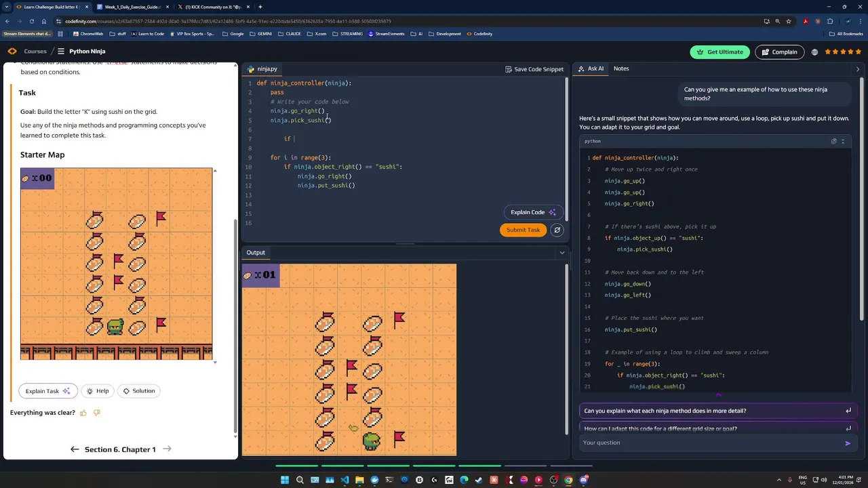
Task: Click the Section 6. Chapter 1 label
Action: coord(120,449)
